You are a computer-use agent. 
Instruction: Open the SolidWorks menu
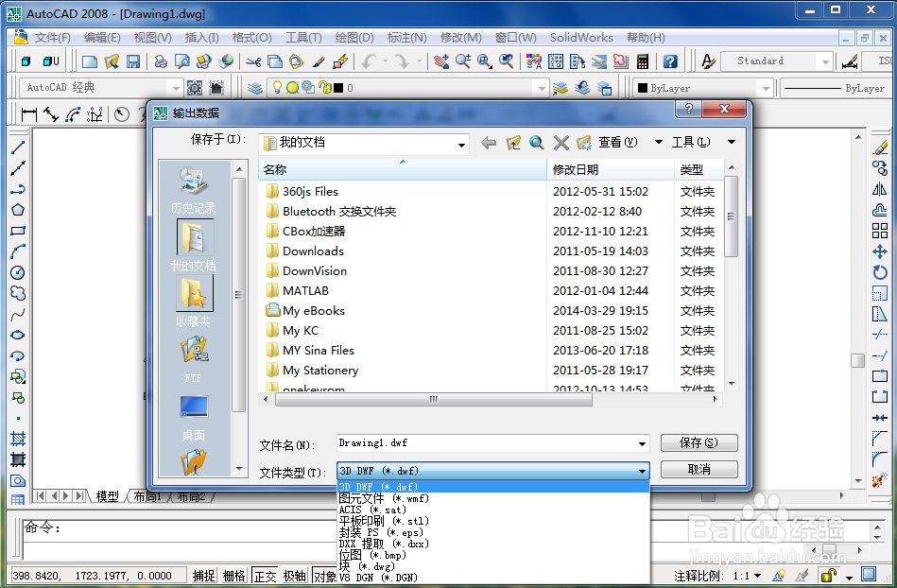tap(581, 38)
